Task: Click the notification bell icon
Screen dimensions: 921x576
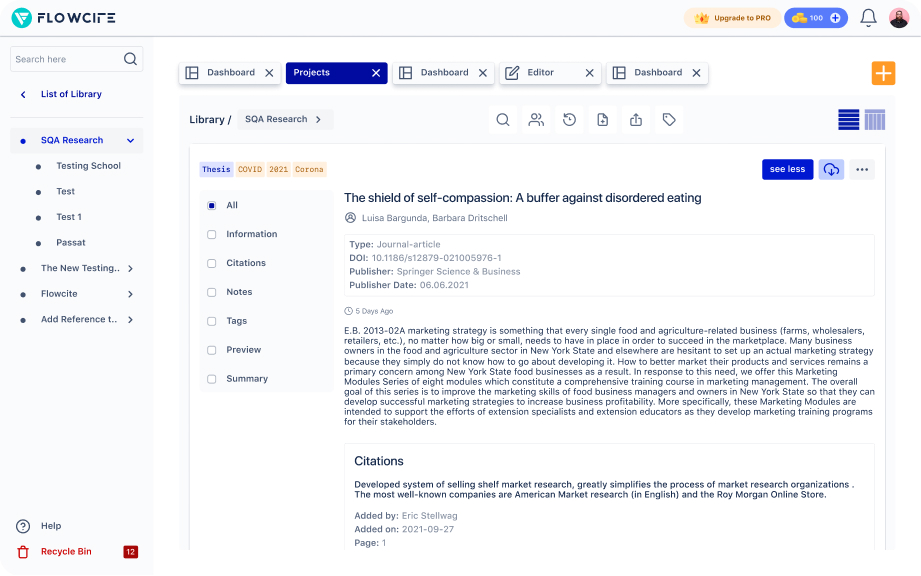Action: click(868, 18)
